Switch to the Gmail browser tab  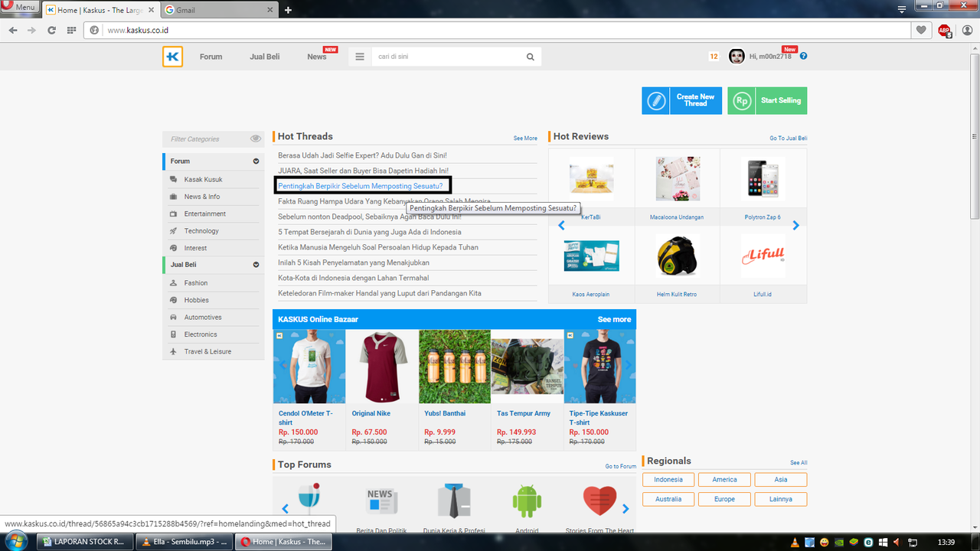(x=219, y=10)
